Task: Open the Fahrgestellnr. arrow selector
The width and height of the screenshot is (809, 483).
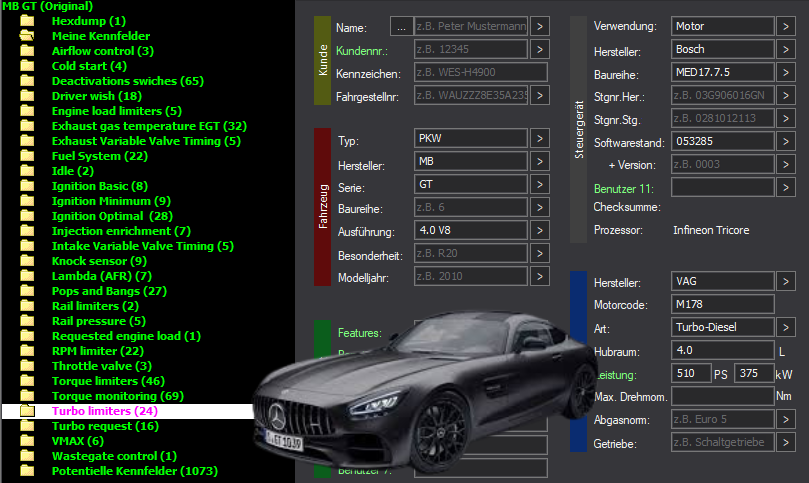Action: click(x=540, y=95)
